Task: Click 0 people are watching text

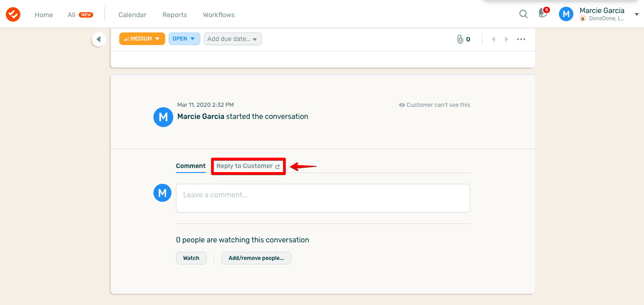Action: pyautogui.click(x=243, y=240)
